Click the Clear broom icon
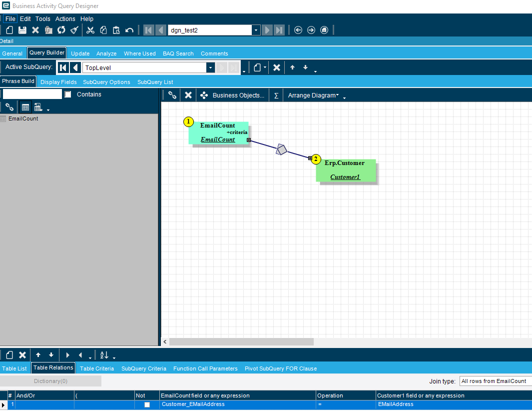532x420 pixels. pos(74,30)
